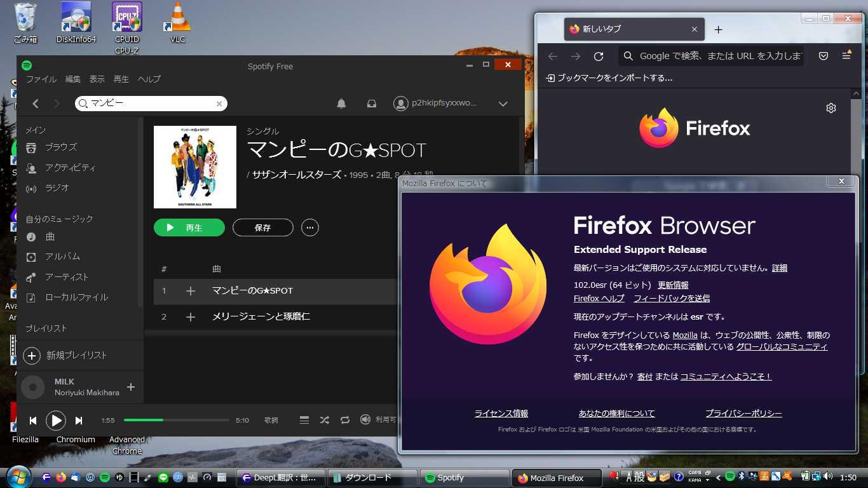This screenshot has width=868, height=488.
Task: Open Spotify notifications bell
Action: pyautogui.click(x=341, y=104)
